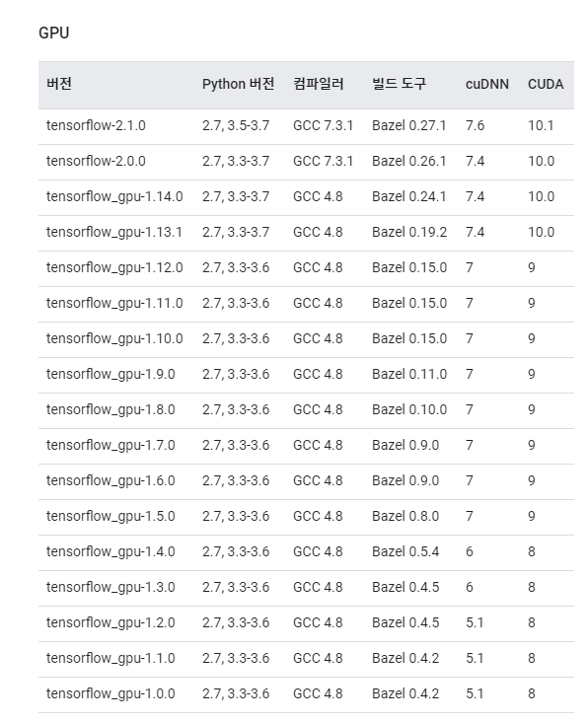
Task: Click the 'Bazel 0.8.0' cell
Action: pyautogui.click(x=405, y=516)
